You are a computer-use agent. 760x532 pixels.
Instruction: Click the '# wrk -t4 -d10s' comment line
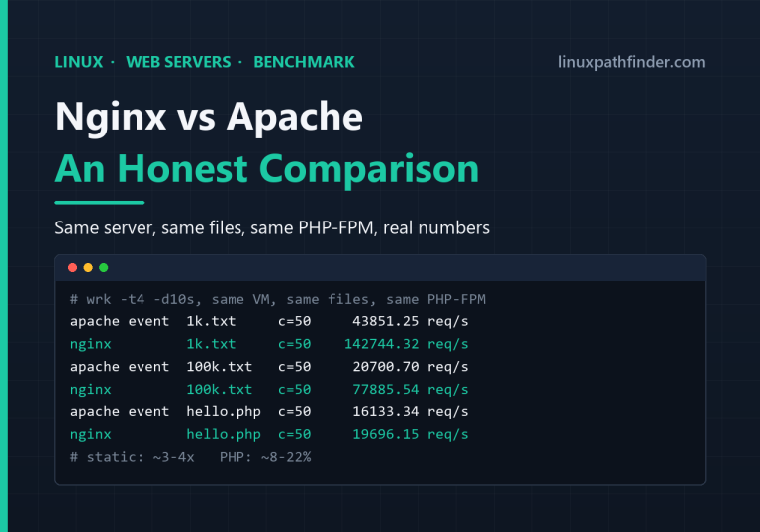click(278, 299)
